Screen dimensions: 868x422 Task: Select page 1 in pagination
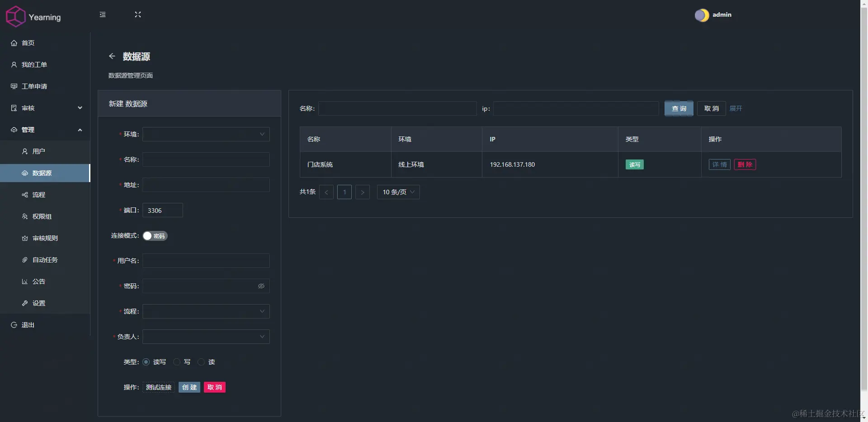pos(344,192)
